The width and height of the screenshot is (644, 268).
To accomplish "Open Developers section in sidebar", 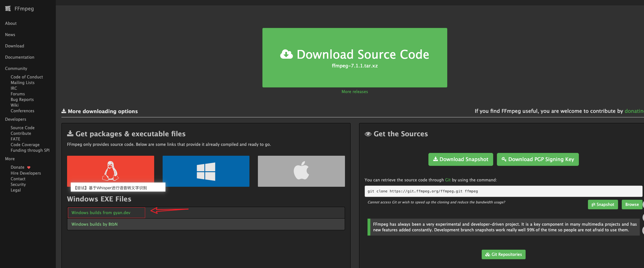I will point(16,119).
